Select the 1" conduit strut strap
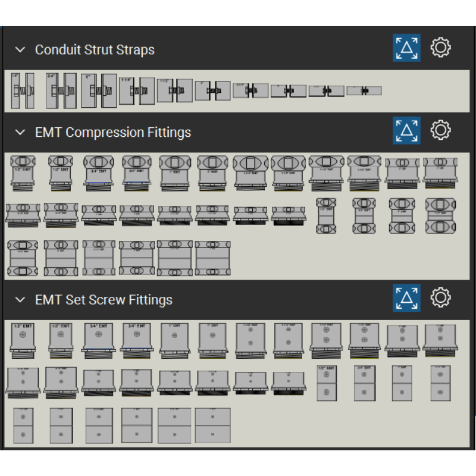Screen dimensions: 476x476 [x=98, y=91]
